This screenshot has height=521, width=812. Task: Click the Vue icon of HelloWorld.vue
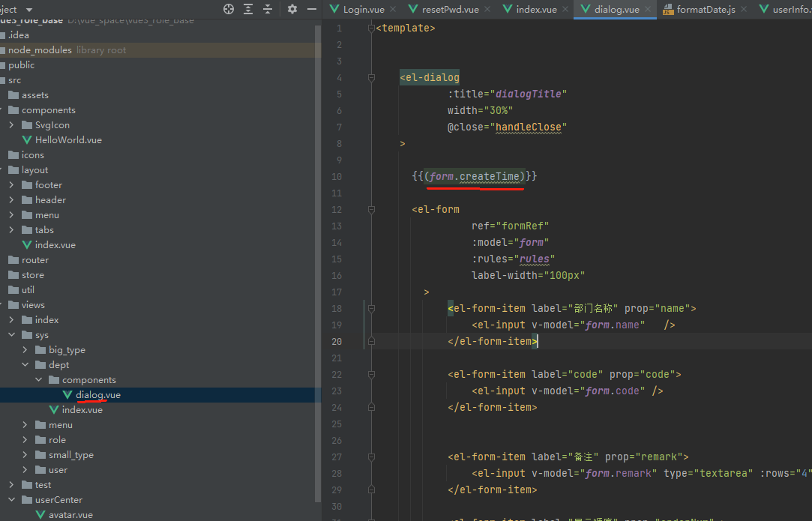tap(27, 140)
